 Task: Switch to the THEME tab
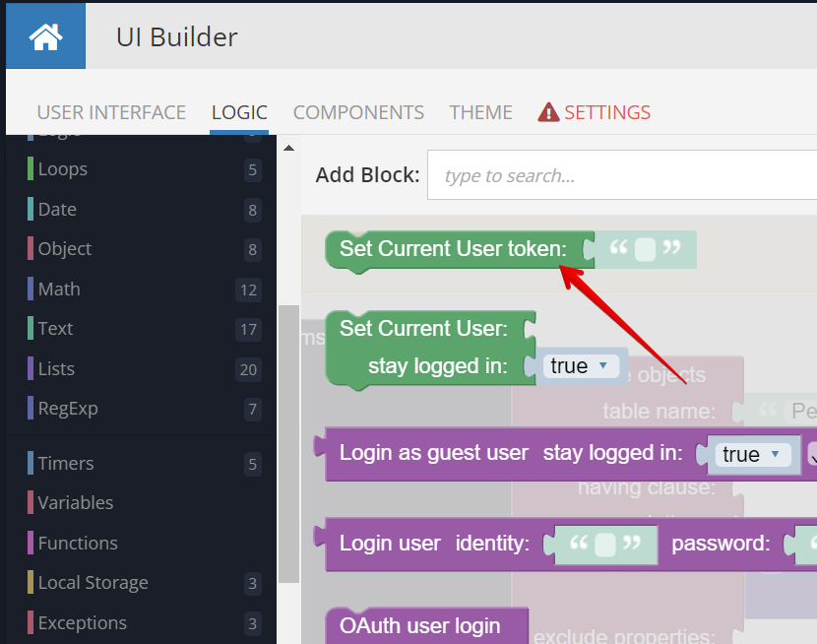[x=480, y=112]
